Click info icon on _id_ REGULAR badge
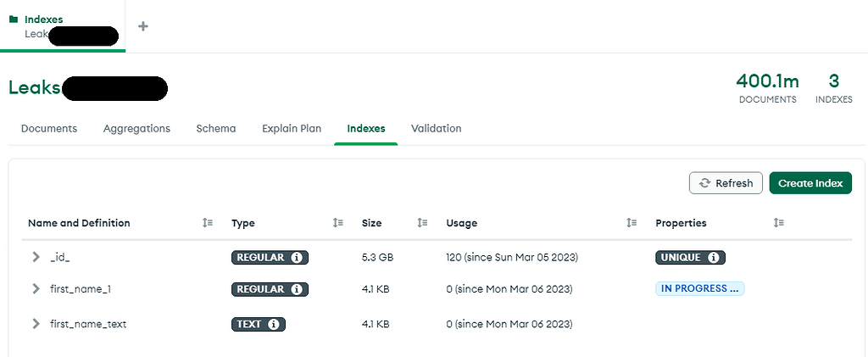This screenshot has width=868, height=357. (296, 257)
